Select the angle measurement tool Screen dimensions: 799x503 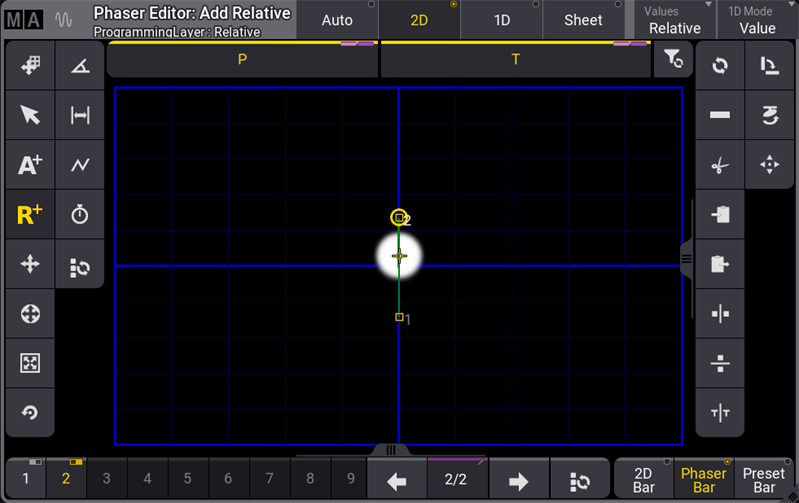click(x=80, y=66)
